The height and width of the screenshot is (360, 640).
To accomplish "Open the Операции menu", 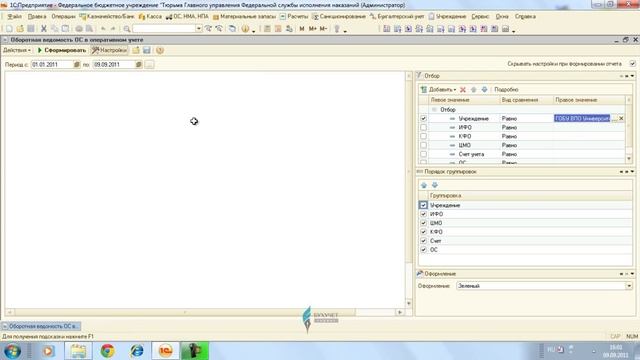I will 63,17.
